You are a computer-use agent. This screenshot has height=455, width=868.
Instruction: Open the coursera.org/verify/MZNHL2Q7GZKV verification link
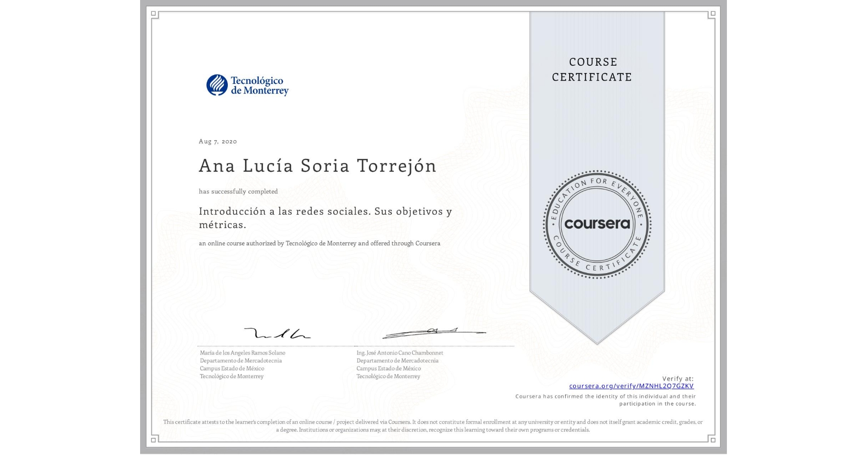(631, 386)
